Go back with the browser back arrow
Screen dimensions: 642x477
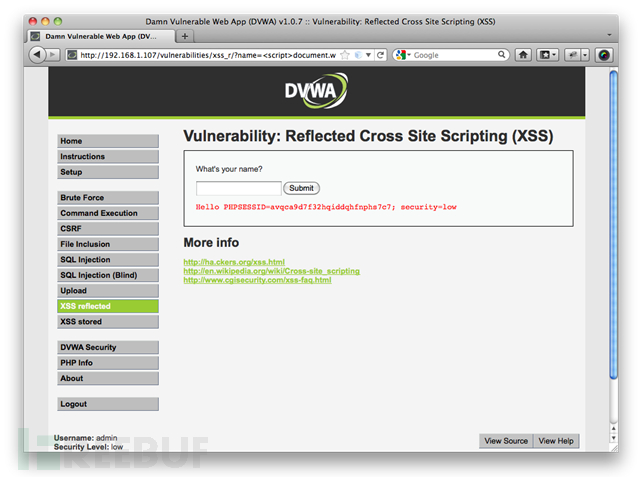click(37, 54)
